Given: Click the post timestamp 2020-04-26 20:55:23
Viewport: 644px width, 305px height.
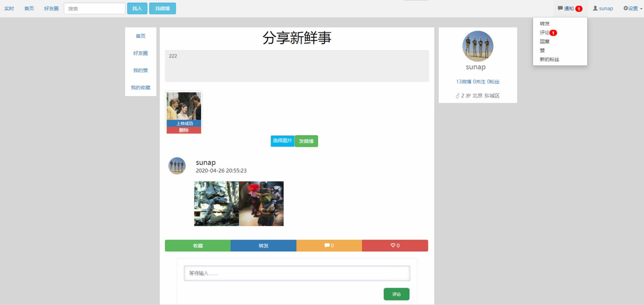Looking at the screenshot, I should pyautogui.click(x=221, y=170).
